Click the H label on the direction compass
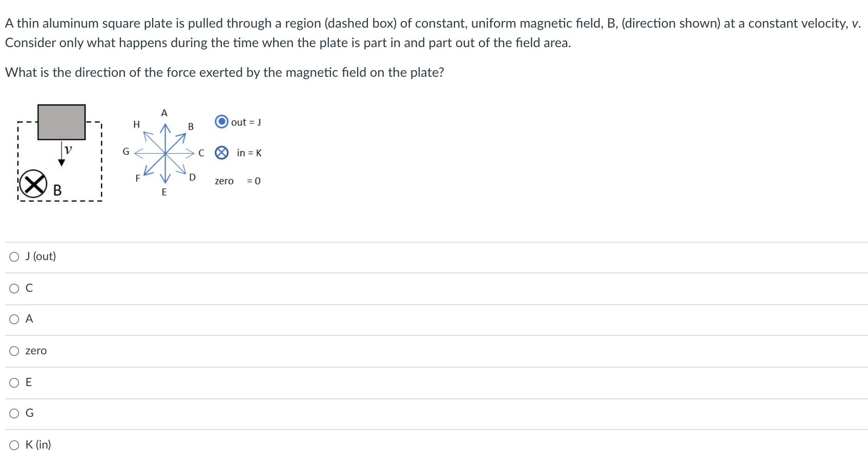Screen dimensions: 868x468 [136, 124]
